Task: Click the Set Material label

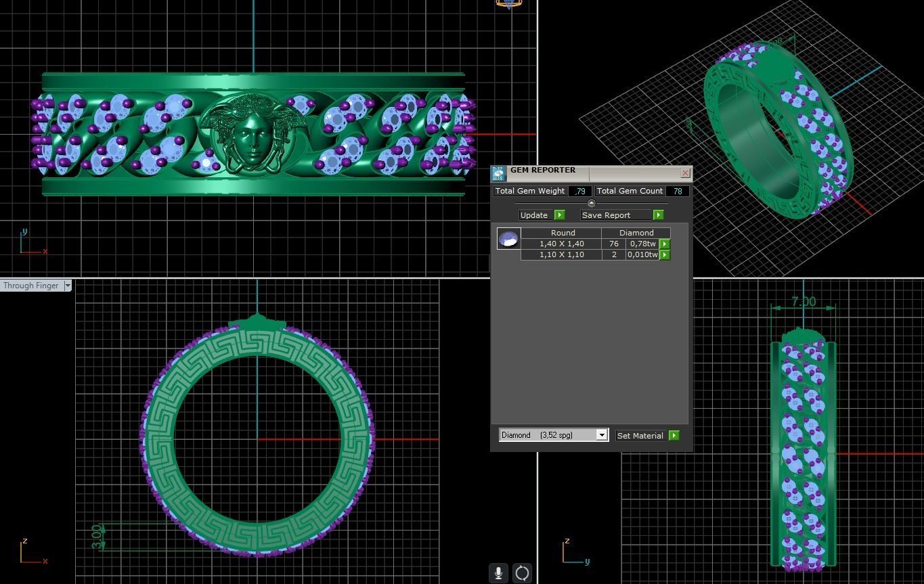Action: pyautogui.click(x=640, y=436)
